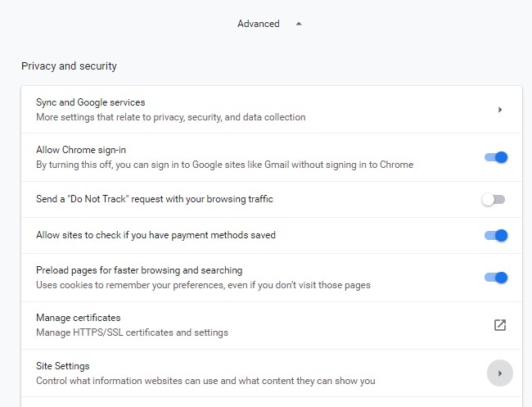Click the Manage HTTPS/SSL certificates description
The image size is (532, 407).
point(132,332)
